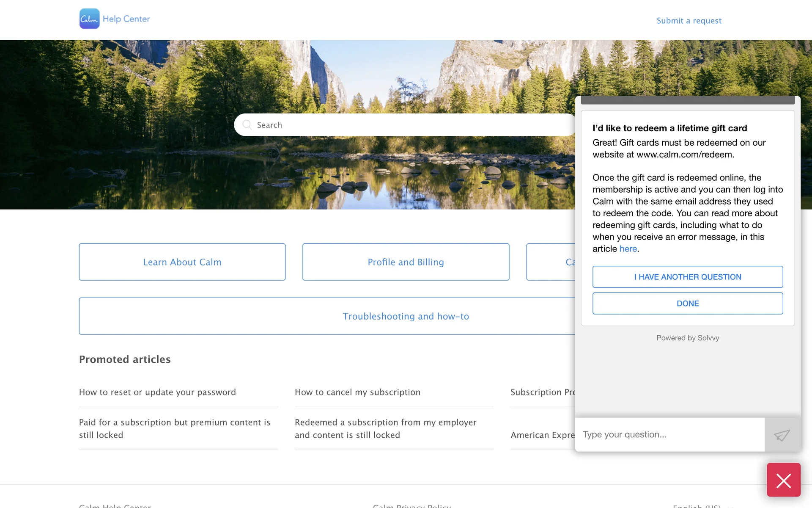Image resolution: width=812 pixels, height=508 pixels.
Task: Click Submit a request link
Action: coord(689,21)
